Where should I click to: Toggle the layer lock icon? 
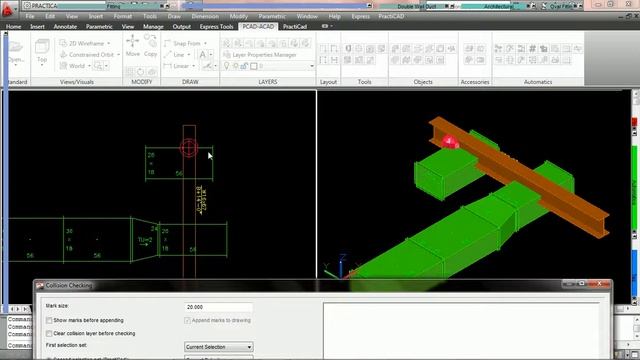(x=244, y=66)
